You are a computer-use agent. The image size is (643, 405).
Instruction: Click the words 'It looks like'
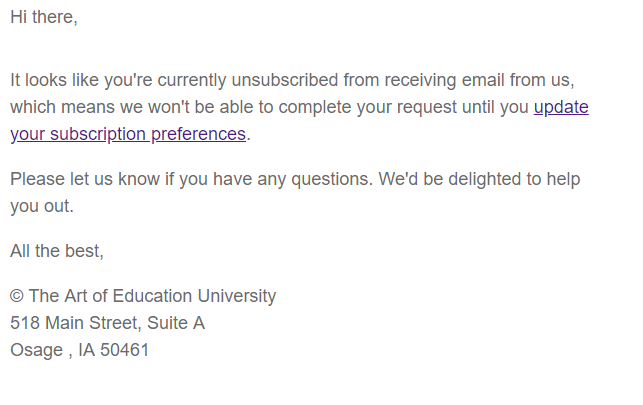click(55, 80)
